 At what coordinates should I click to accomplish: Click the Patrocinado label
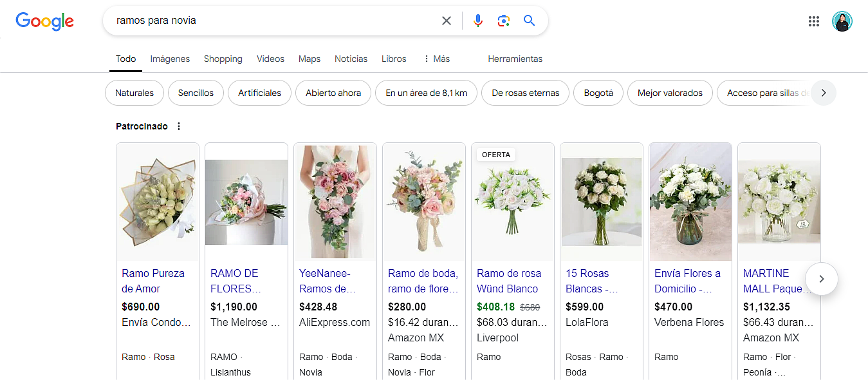pyautogui.click(x=142, y=126)
